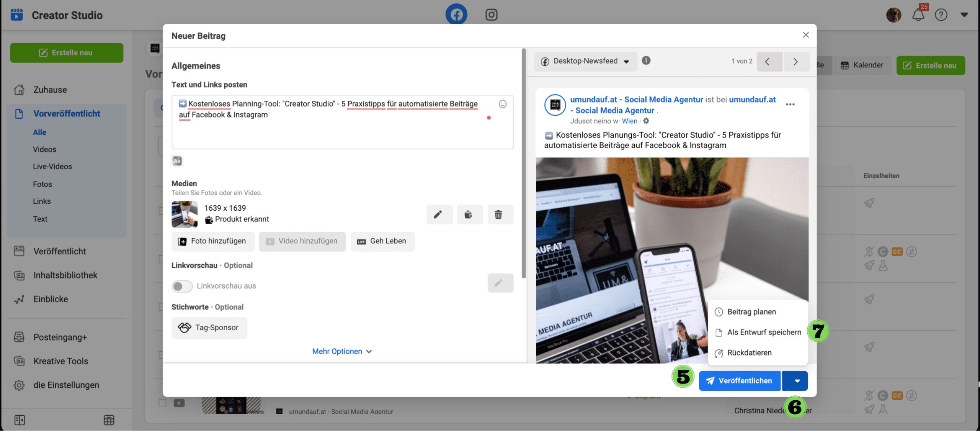Image resolution: width=980 pixels, height=431 pixels.
Task: Open the account dropdown arrow in top bar
Action: coord(964,15)
